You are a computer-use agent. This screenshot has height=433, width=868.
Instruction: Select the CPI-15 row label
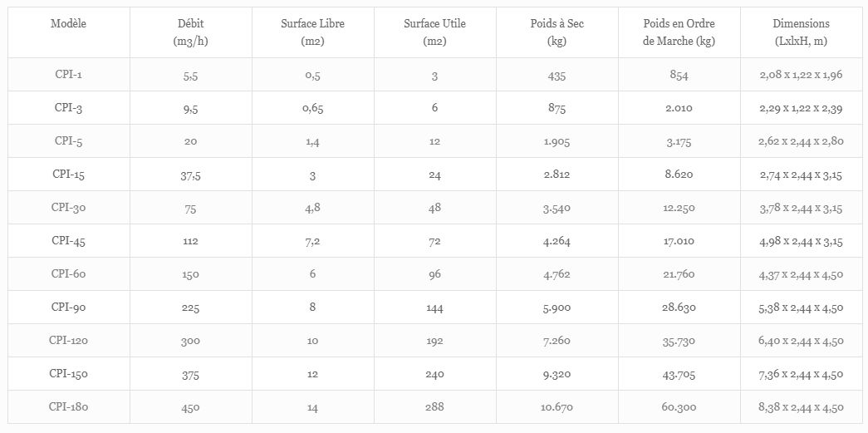click(68, 175)
